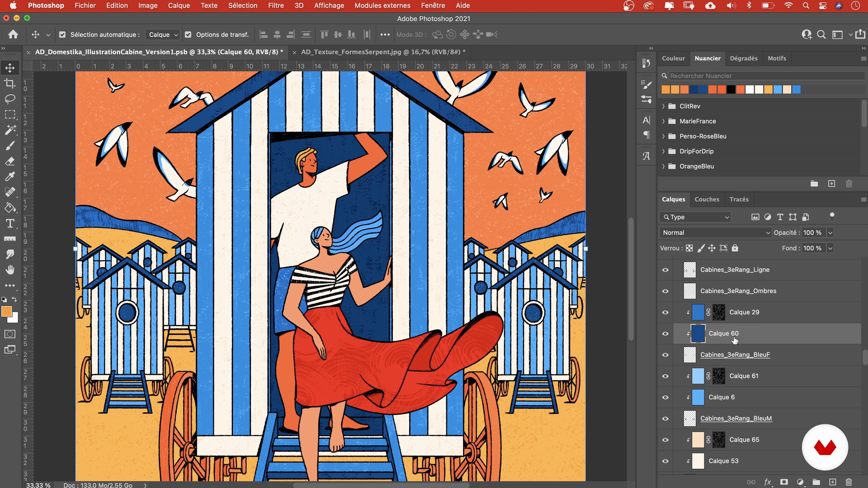Lock all attributes of layer
This screenshot has width=868, height=488.
pos(735,248)
